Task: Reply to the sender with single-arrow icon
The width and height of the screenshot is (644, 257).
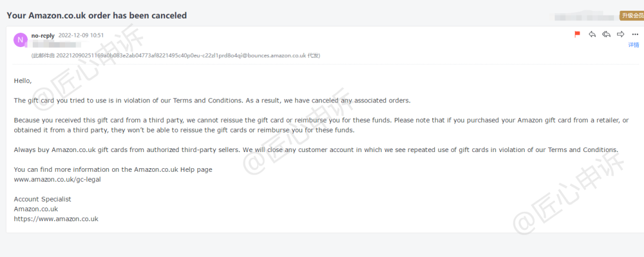Action: tap(592, 35)
